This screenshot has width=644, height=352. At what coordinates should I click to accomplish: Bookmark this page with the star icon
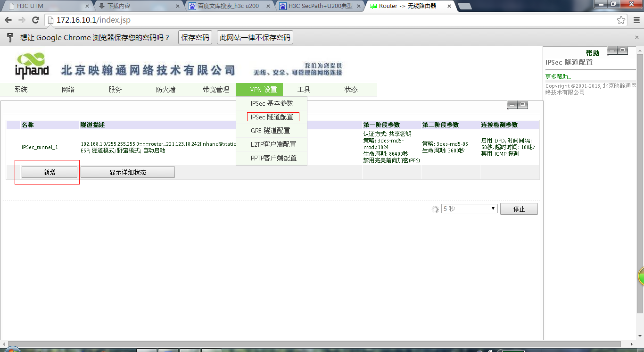(x=621, y=20)
